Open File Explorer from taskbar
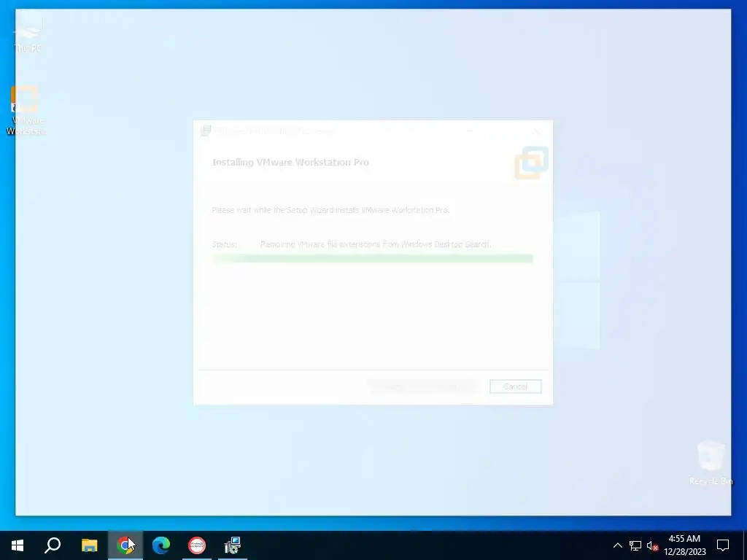This screenshot has width=747, height=560. tap(89, 545)
